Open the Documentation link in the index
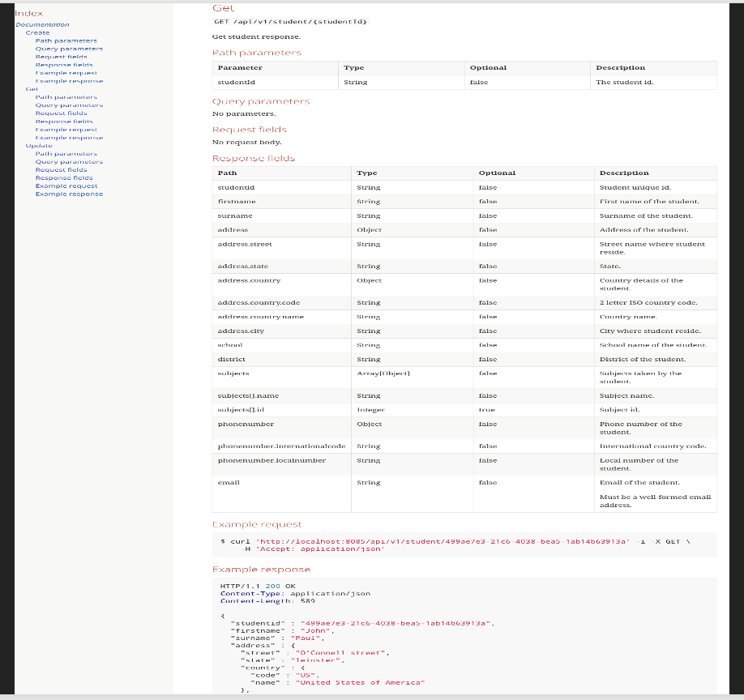The height and width of the screenshot is (700, 744). pyautogui.click(x=42, y=24)
